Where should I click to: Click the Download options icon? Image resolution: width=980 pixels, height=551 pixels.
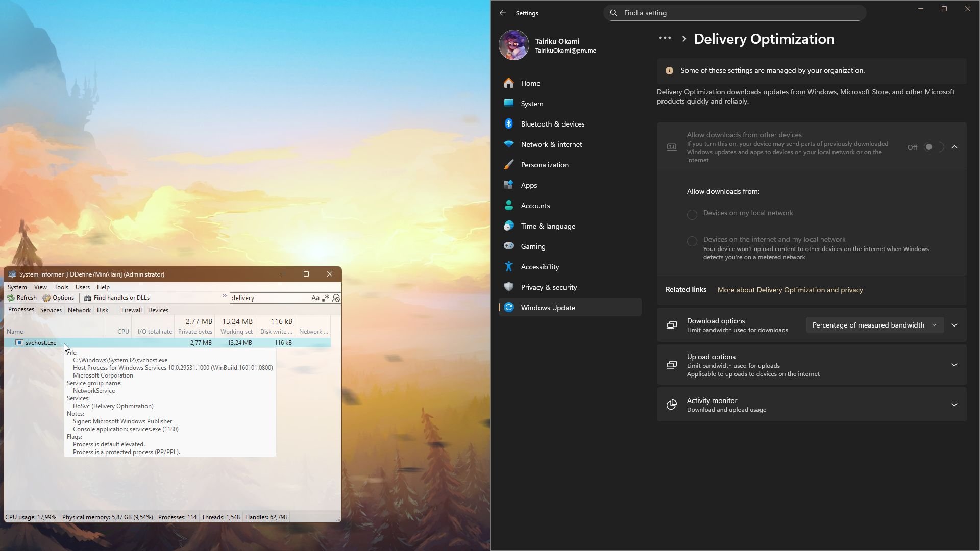pos(672,325)
